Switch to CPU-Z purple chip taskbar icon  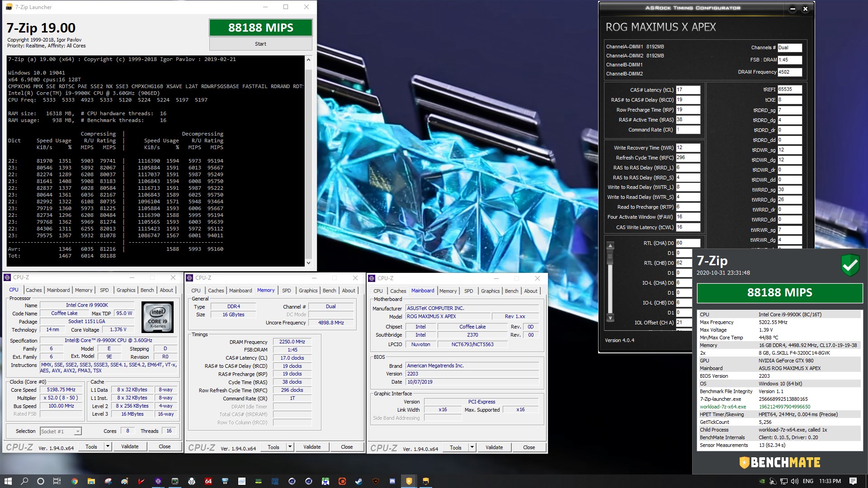(158, 481)
